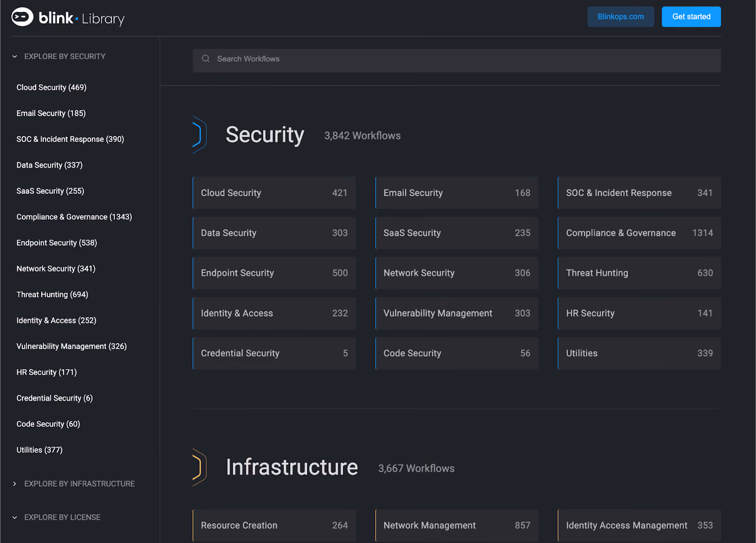Image resolution: width=756 pixels, height=543 pixels.
Task: Collapse the Explore by Security section
Action: pyautogui.click(x=15, y=57)
